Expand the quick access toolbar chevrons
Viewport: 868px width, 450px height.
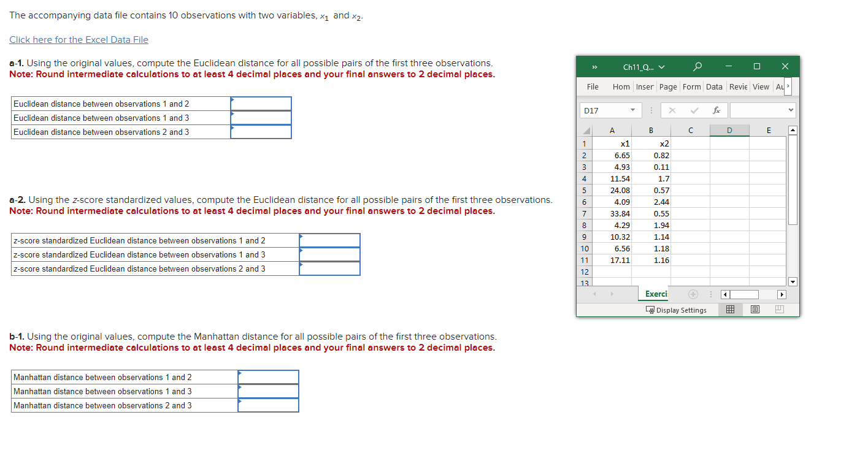click(594, 67)
